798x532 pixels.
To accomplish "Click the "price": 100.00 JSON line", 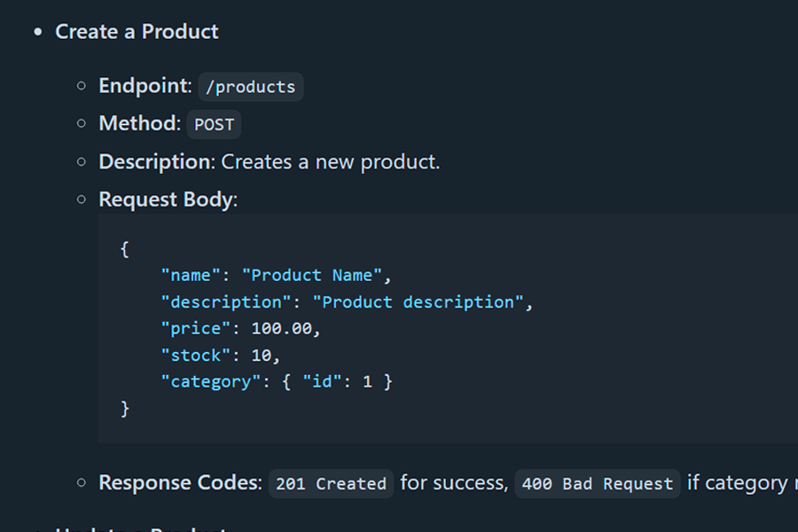I will tap(240, 329).
